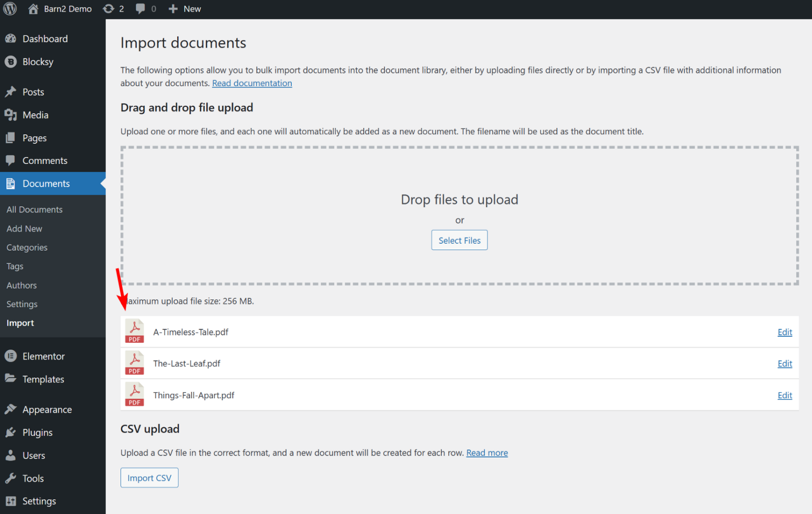Open updates via the refresh arrows icon
Viewport: 812px width, 514px height.
click(x=110, y=8)
